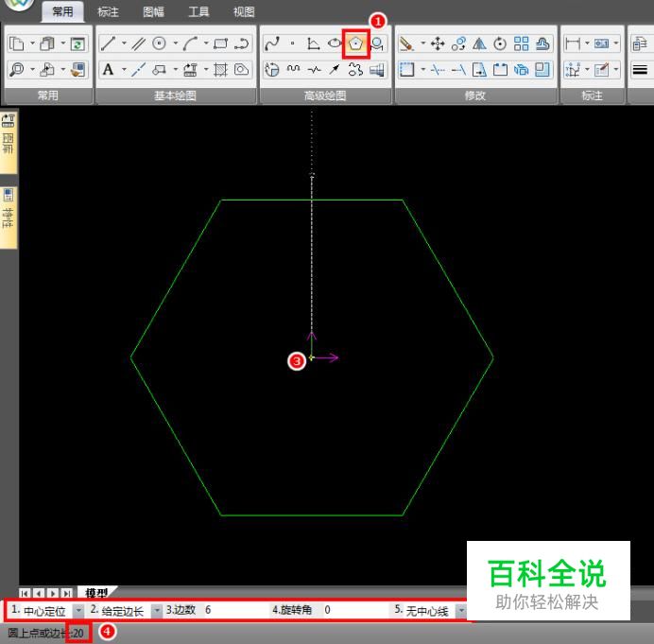Choose the circle drawing tool
The image size is (654, 644).
tap(160, 44)
